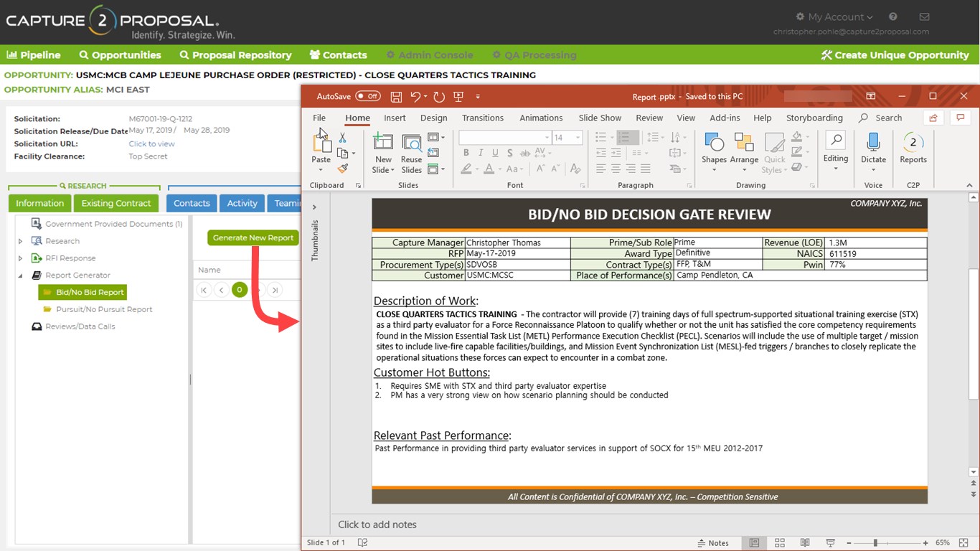The width and height of the screenshot is (980, 551).
Task: Click Fit slide to window icon
Action: [963, 543]
